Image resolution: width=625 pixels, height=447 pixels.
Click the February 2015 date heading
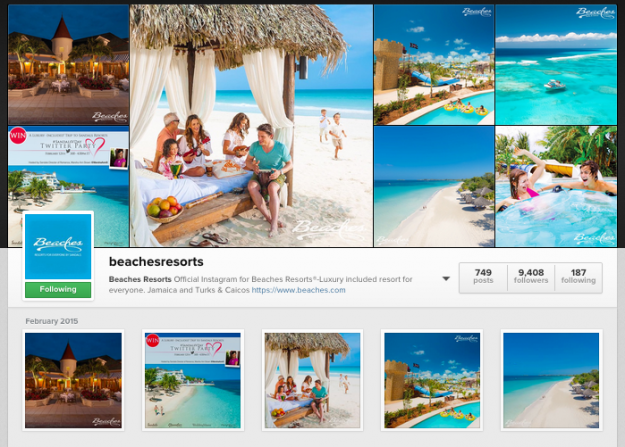52,321
